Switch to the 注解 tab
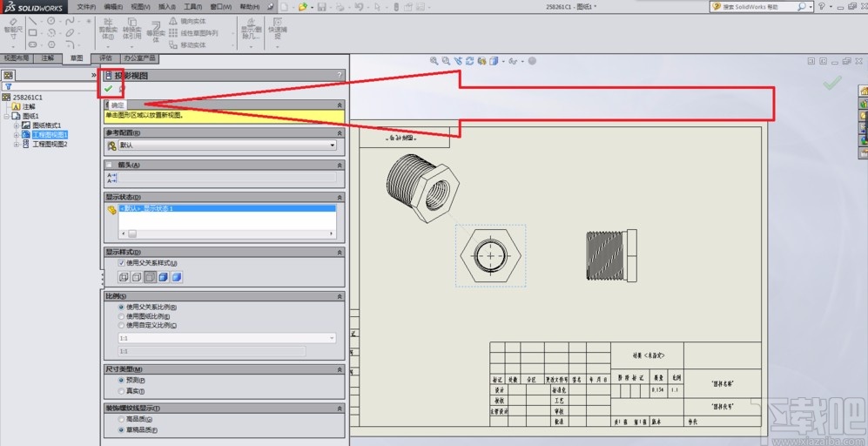 click(x=47, y=58)
